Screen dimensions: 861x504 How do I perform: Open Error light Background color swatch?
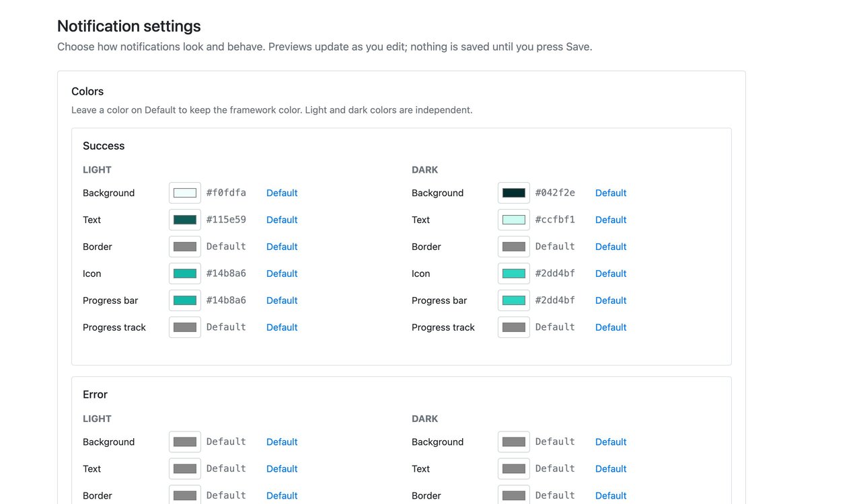(x=185, y=442)
